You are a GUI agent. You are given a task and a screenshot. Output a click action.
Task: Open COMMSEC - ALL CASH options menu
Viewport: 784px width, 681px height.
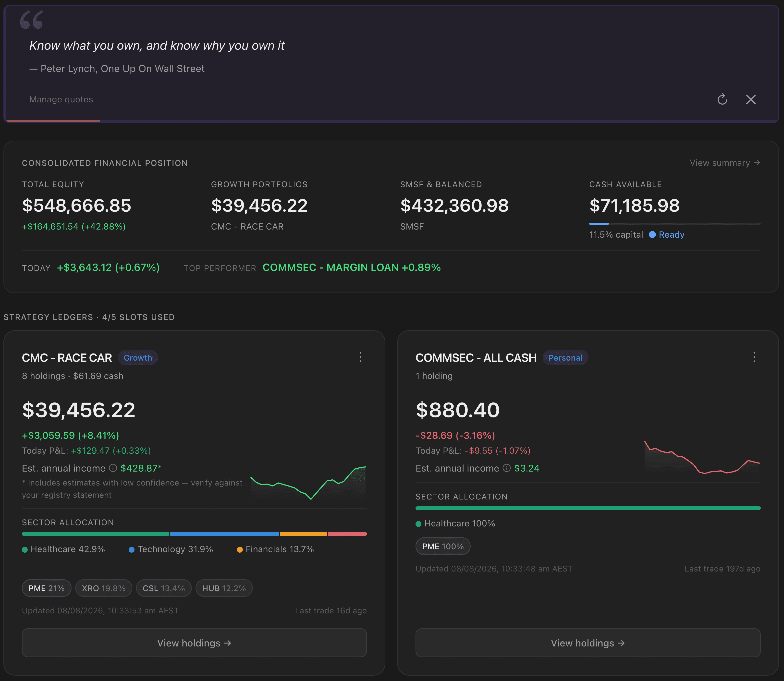coord(754,357)
